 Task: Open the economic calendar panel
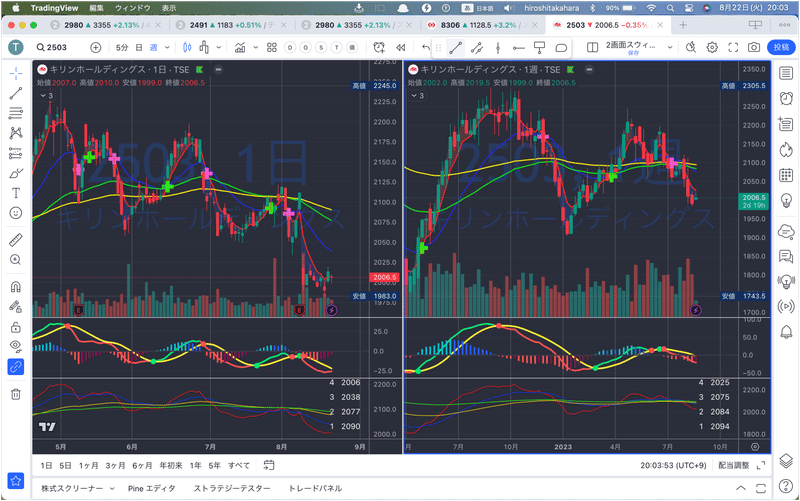coord(786,176)
